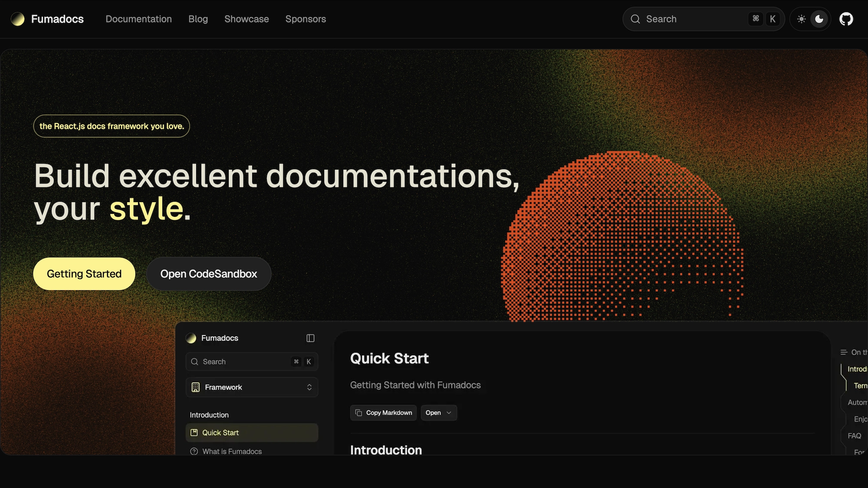Open the Documentation nav menu
Screen dimensions: 868x488
click(138, 19)
